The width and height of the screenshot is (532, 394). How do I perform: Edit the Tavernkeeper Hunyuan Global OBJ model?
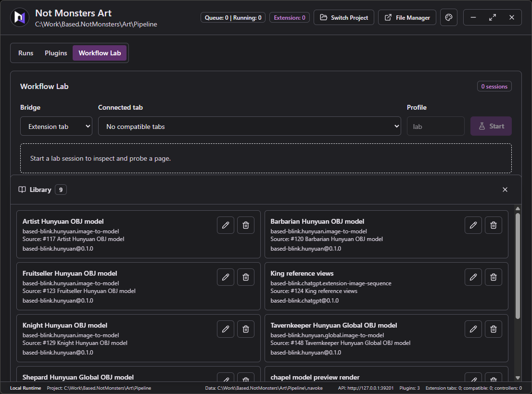point(473,329)
